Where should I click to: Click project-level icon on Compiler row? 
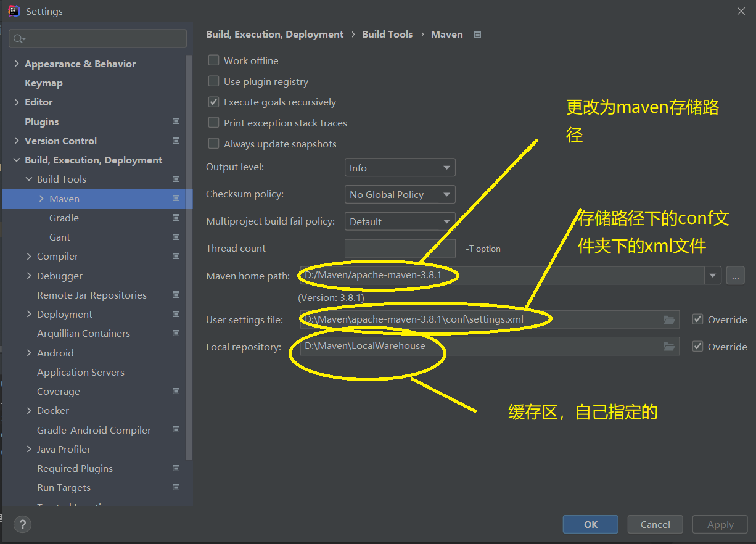click(176, 256)
